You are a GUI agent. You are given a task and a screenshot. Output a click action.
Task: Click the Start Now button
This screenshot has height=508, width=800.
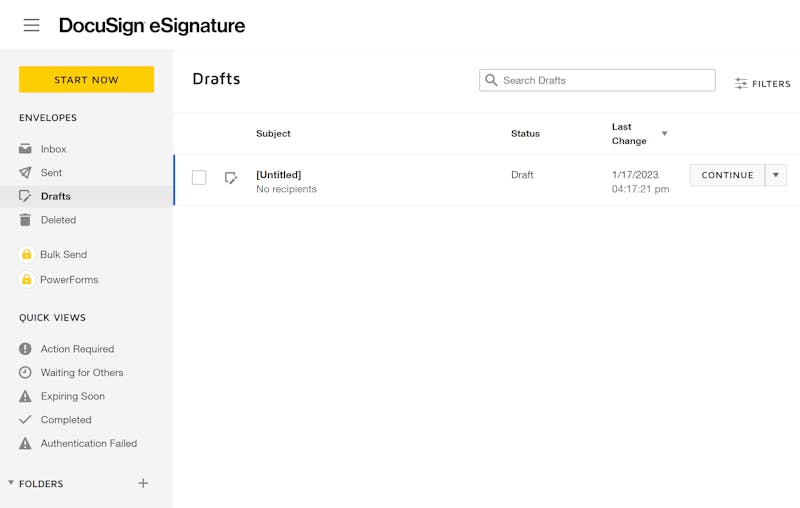point(86,80)
